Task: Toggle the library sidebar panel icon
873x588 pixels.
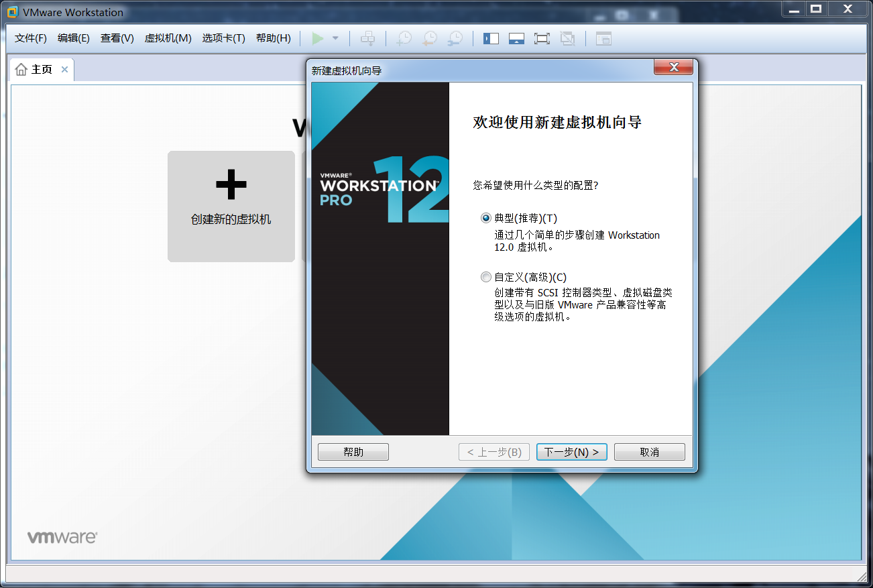Action: click(491, 38)
